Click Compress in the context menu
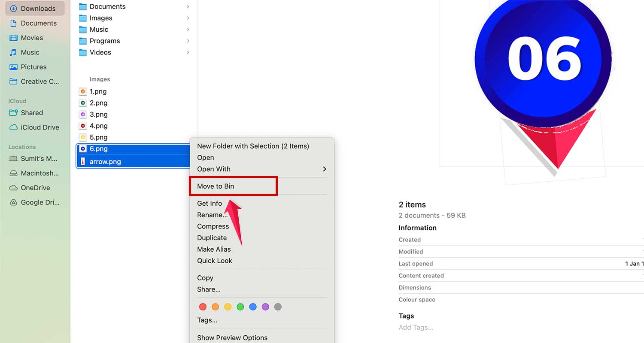This screenshot has width=644, height=343. [213, 226]
